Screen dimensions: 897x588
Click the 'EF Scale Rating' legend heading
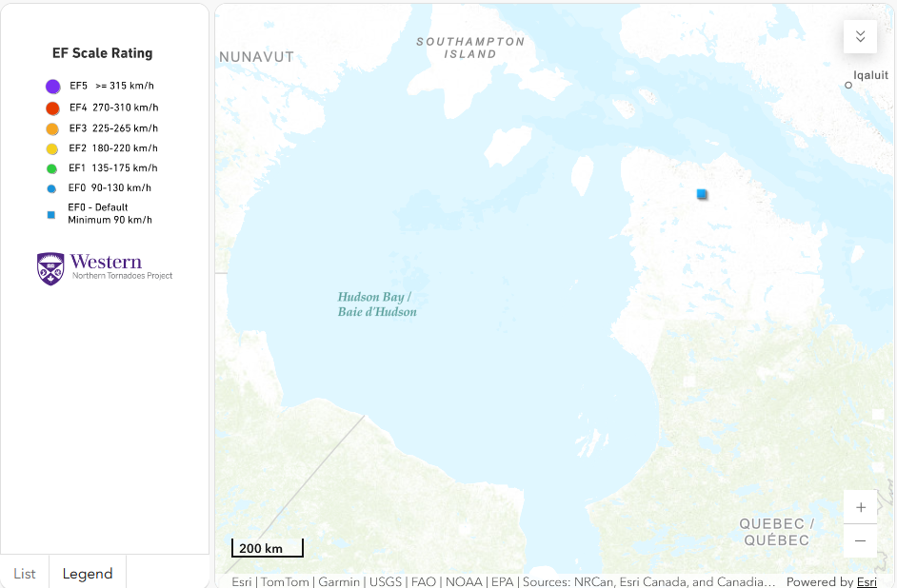103,53
